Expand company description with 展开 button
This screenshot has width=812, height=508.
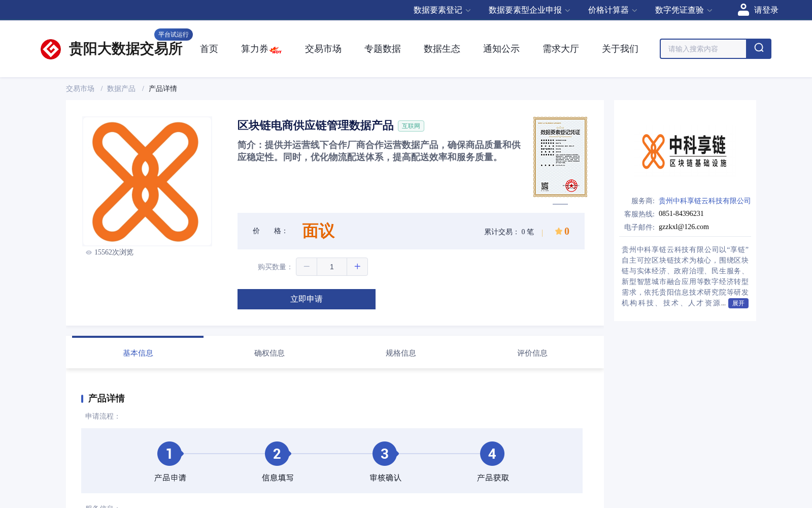pyautogui.click(x=738, y=303)
